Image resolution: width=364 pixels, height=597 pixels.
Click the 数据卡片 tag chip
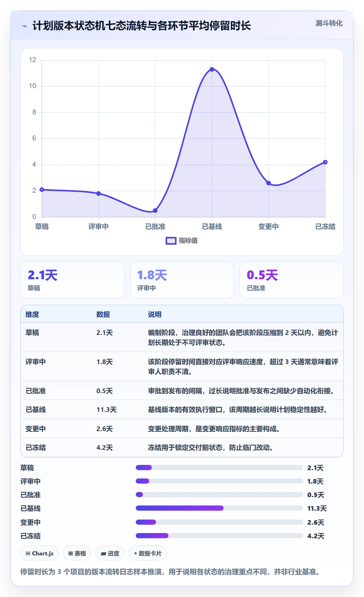(x=148, y=553)
